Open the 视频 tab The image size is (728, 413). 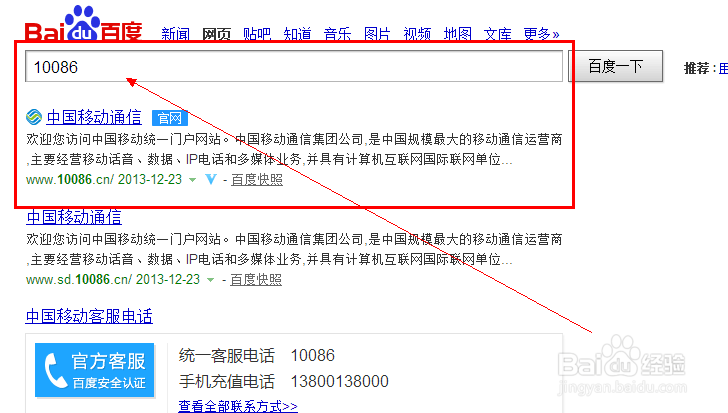pyautogui.click(x=417, y=34)
